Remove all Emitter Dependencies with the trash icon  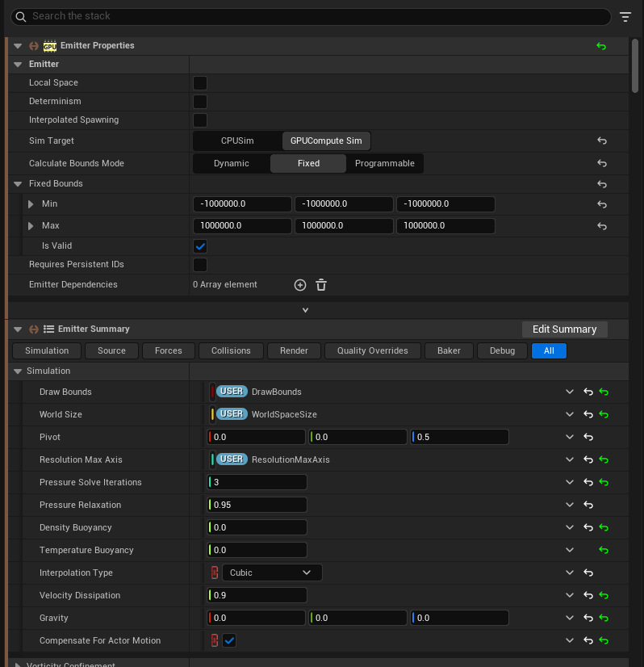[x=321, y=285]
